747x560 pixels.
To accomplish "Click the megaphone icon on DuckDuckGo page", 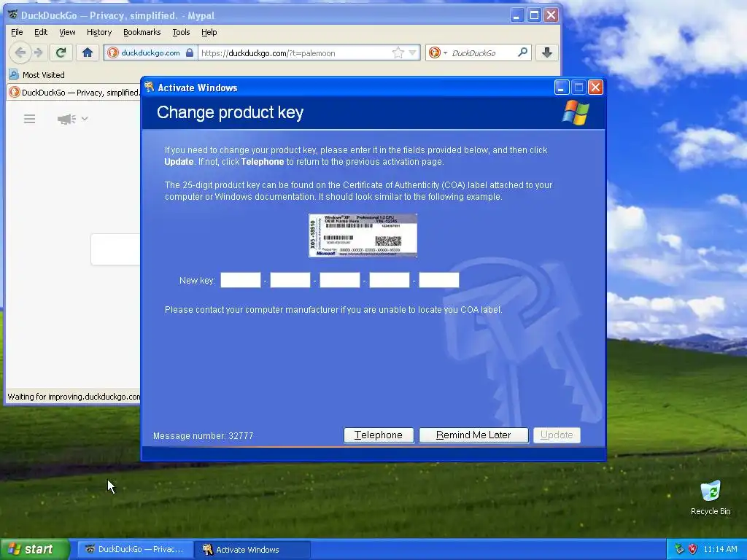I will [x=66, y=119].
